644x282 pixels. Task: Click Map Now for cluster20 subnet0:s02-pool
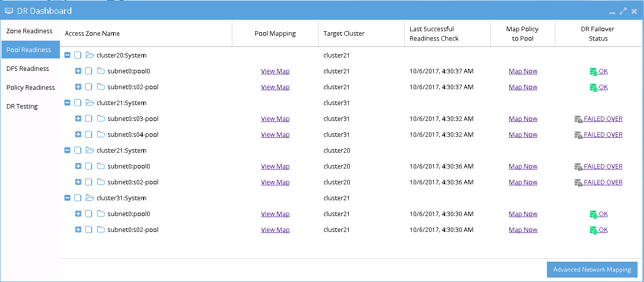(x=523, y=87)
